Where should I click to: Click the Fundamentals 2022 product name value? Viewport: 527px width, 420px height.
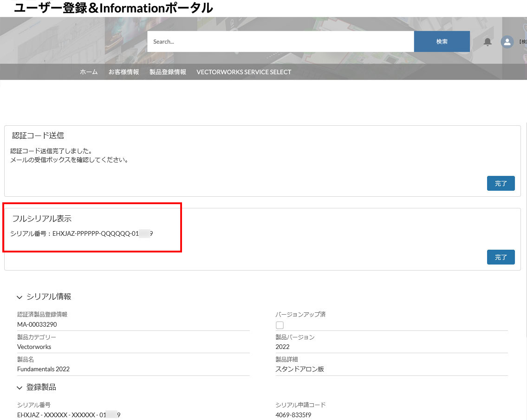[x=43, y=369]
